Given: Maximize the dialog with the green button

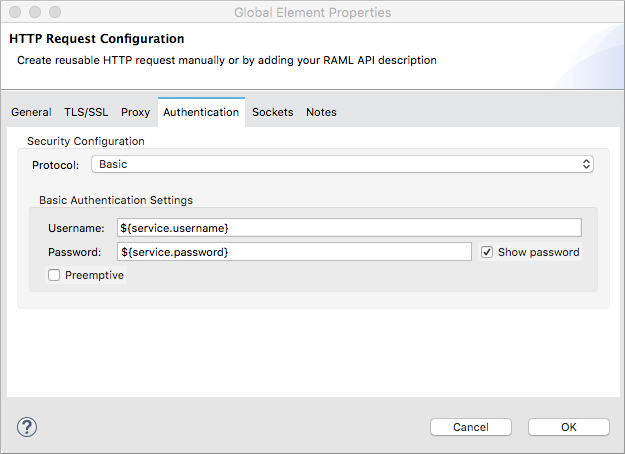Looking at the screenshot, I should (53, 12).
